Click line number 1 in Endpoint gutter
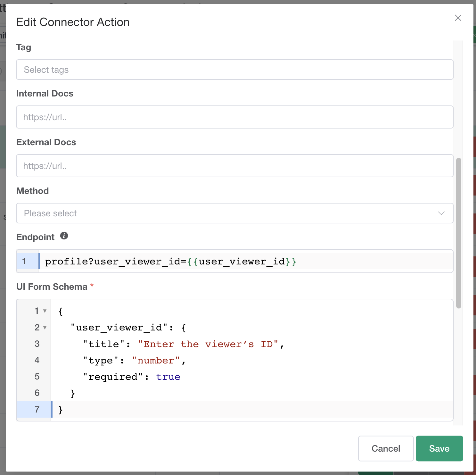This screenshot has width=476, height=475. click(x=24, y=261)
